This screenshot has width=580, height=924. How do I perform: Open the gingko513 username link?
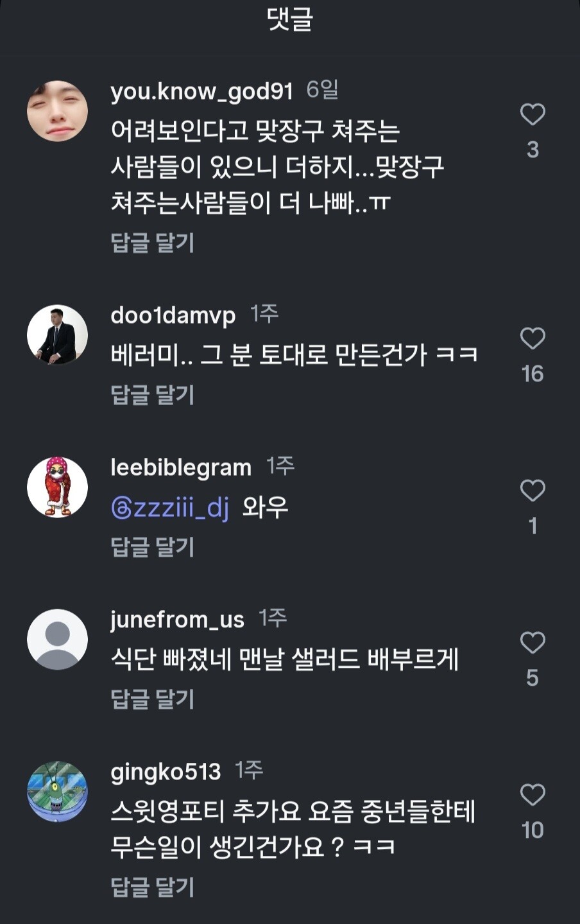(166, 771)
